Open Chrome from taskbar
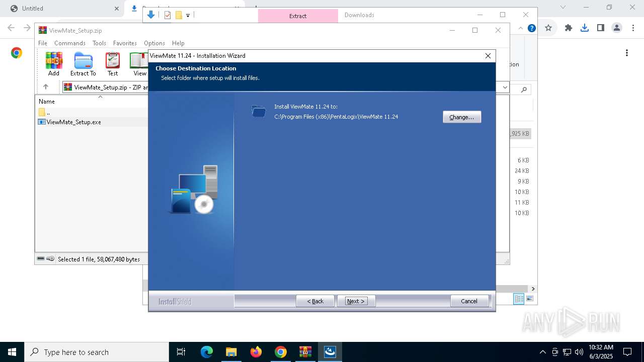Image resolution: width=644 pixels, height=362 pixels. click(281, 352)
